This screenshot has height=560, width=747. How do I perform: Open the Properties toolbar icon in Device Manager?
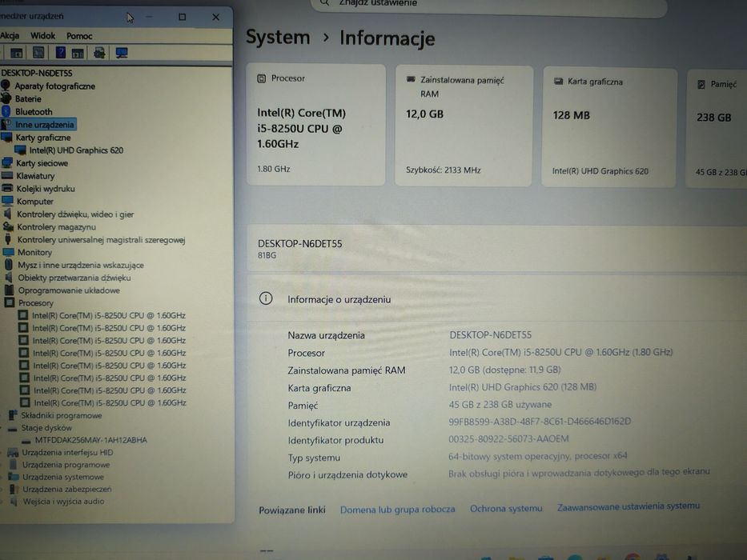click(x=38, y=52)
